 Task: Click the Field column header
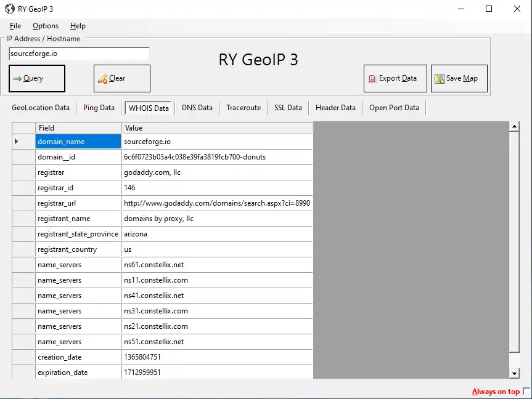pyautogui.click(x=78, y=128)
